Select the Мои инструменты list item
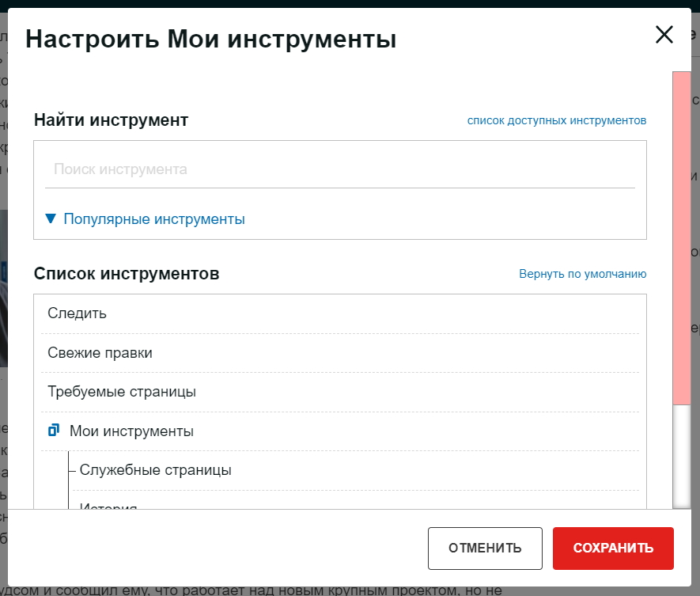 click(x=340, y=431)
